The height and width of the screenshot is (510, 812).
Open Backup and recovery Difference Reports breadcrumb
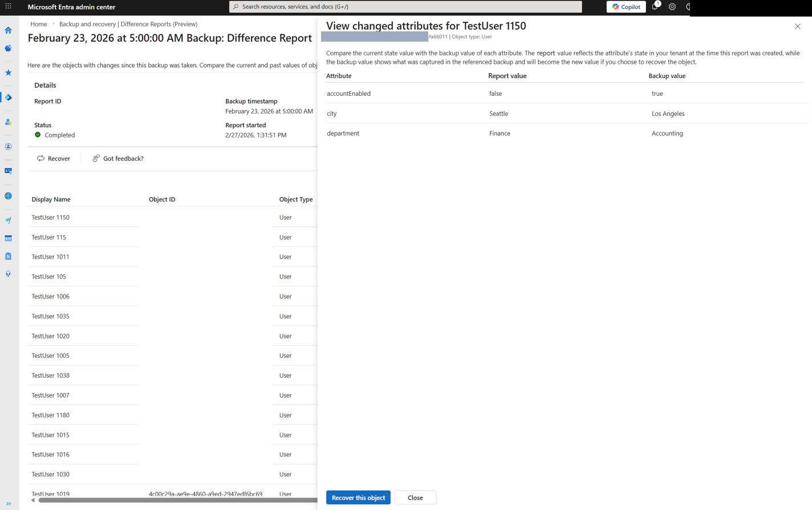tap(127, 24)
